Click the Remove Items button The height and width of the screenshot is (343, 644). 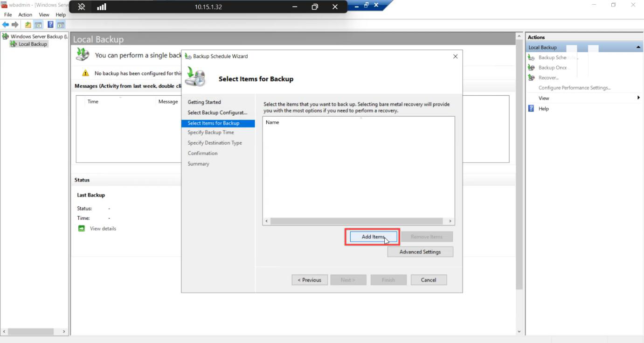click(x=427, y=237)
